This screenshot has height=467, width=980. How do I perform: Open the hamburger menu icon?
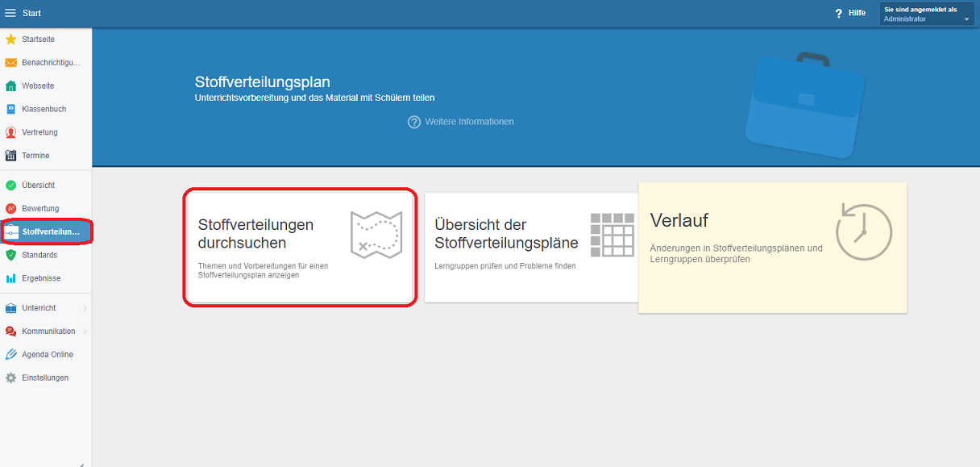tap(10, 13)
